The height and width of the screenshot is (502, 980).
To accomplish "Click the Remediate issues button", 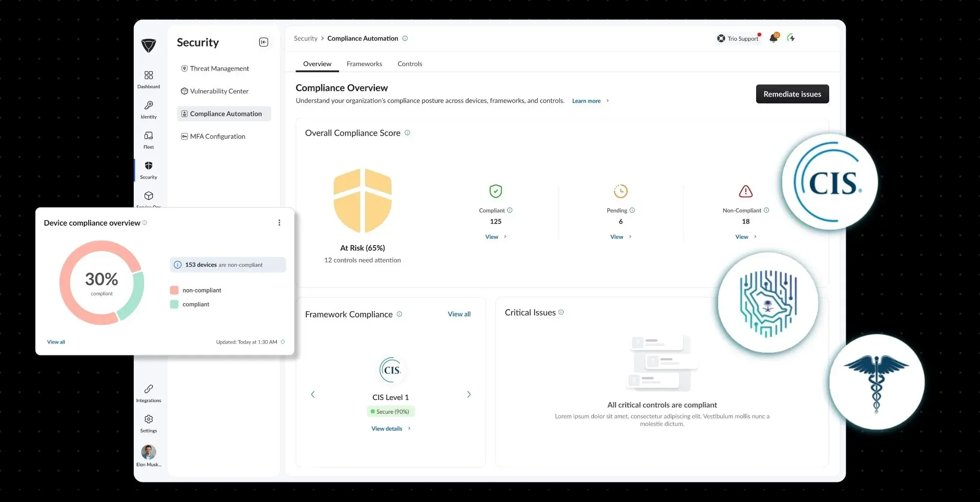I will click(792, 94).
